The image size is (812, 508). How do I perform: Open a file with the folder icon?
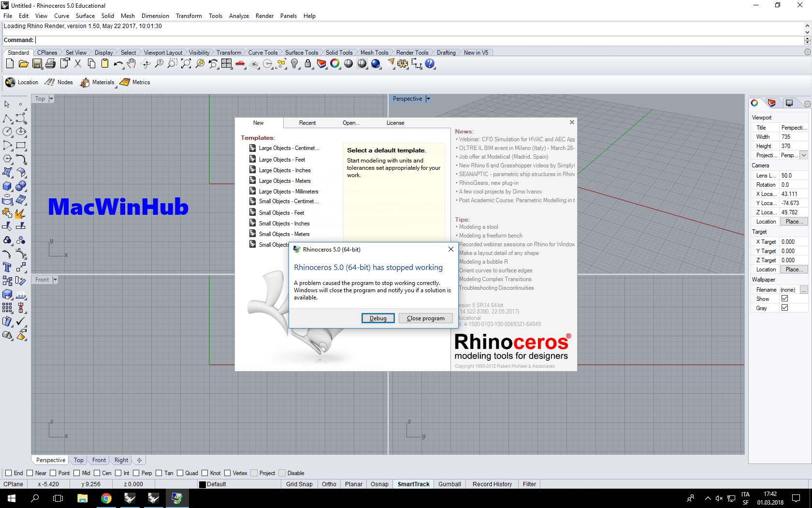23,63
